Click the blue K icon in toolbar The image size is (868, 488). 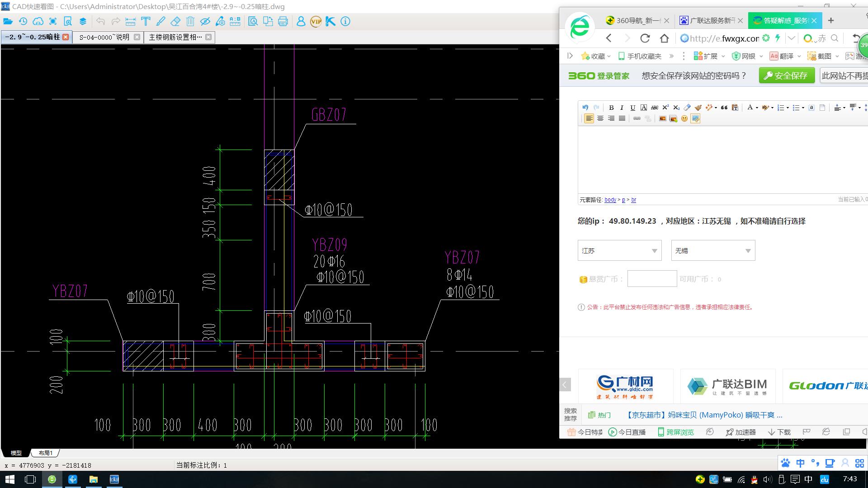click(330, 21)
